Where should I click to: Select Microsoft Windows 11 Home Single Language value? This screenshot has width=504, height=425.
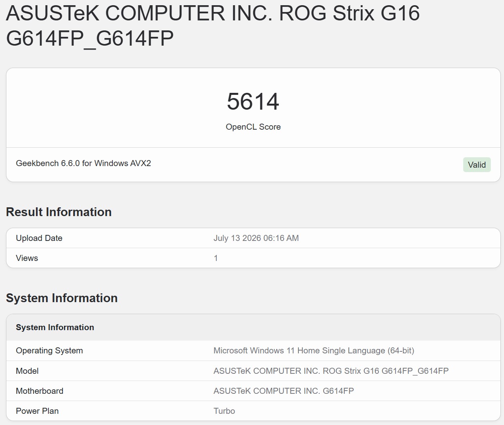click(x=314, y=351)
